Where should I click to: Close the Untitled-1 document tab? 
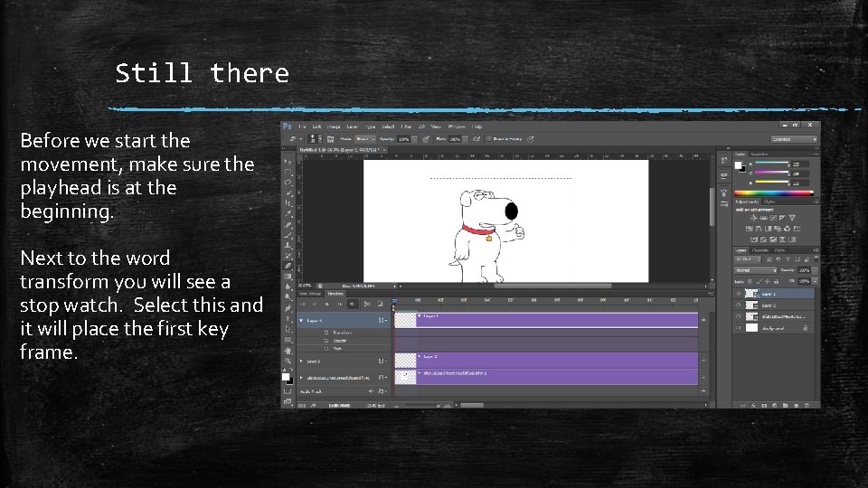(x=384, y=150)
